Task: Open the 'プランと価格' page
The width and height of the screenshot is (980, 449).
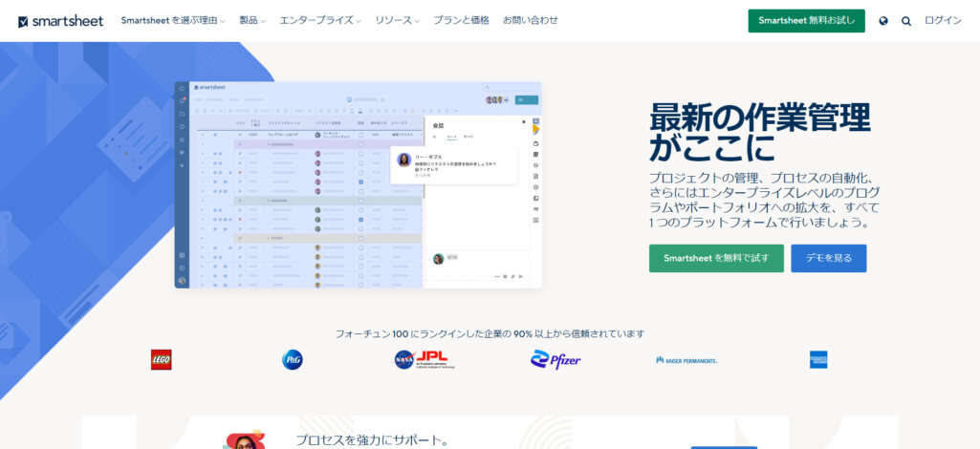Action: (461, 21)
